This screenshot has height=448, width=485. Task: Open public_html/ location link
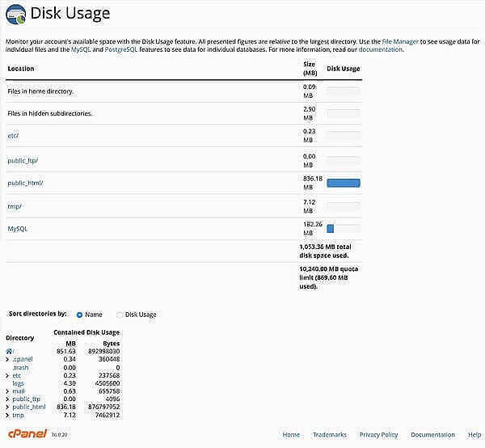(x=25, y=183)
